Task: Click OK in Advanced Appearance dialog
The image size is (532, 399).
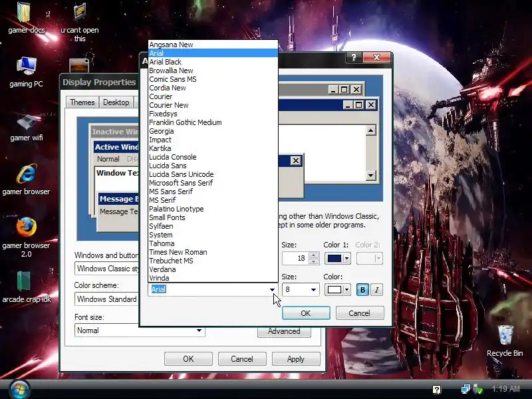Action: coord(306,313)
